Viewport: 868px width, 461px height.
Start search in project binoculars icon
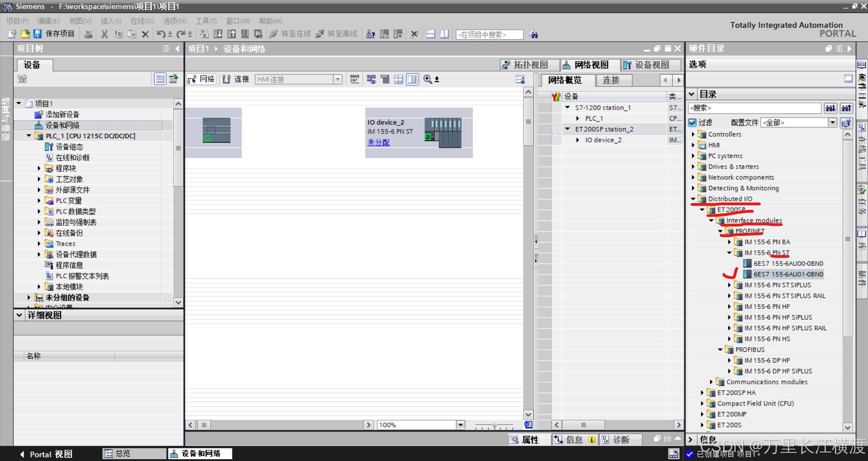pyautogui.click(x=534, y=34)
